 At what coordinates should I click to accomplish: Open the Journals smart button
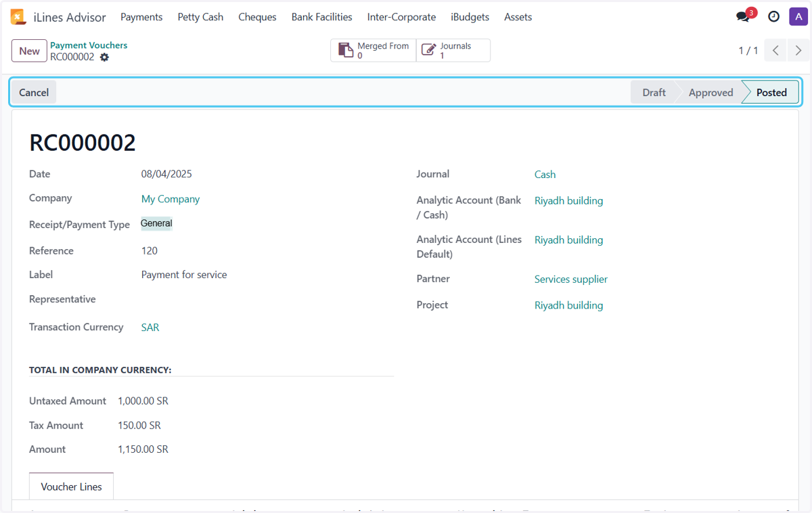[453, 51]
